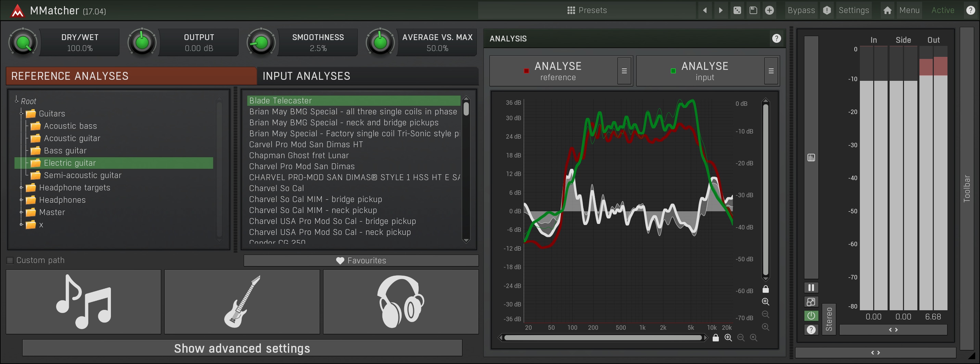This screenshot has width=980, height=364.
Task: Toggle the Bypass button
Action: [x=801, y=10]
